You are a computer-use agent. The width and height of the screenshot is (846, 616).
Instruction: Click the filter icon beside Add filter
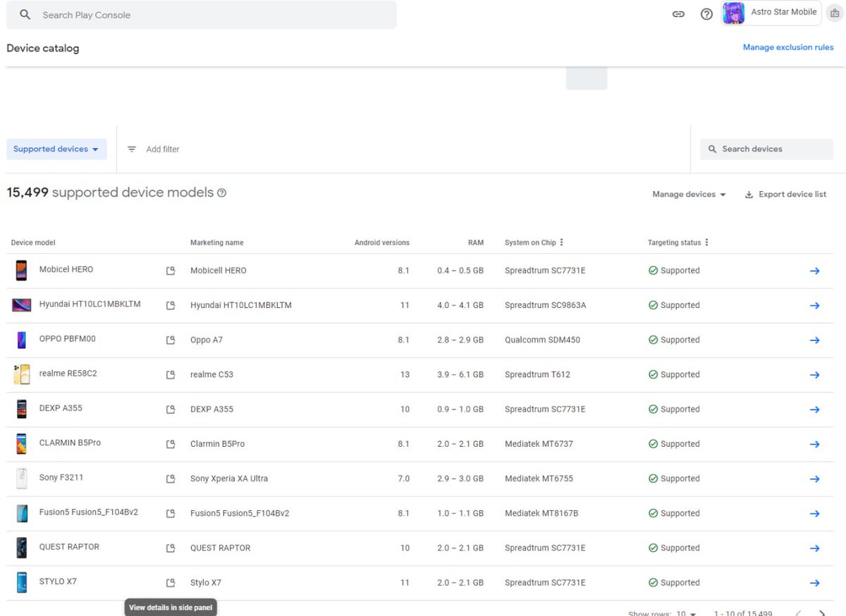[131, 149]
